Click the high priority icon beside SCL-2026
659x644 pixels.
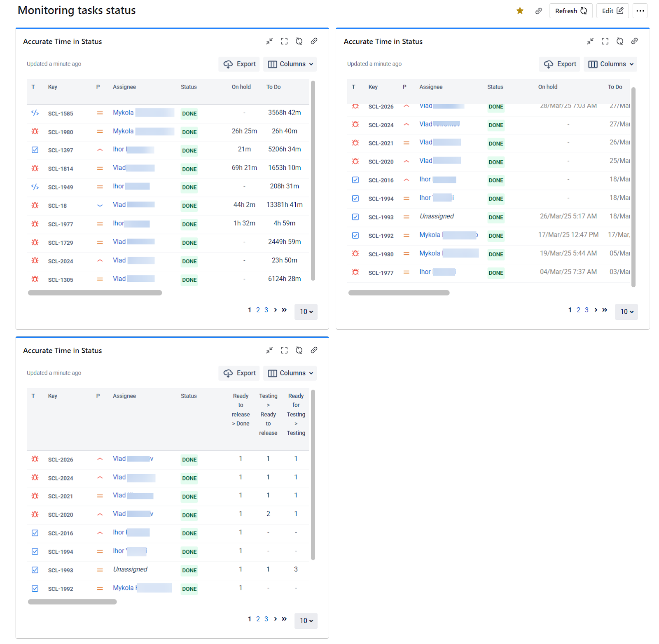(x=406, y=106)
